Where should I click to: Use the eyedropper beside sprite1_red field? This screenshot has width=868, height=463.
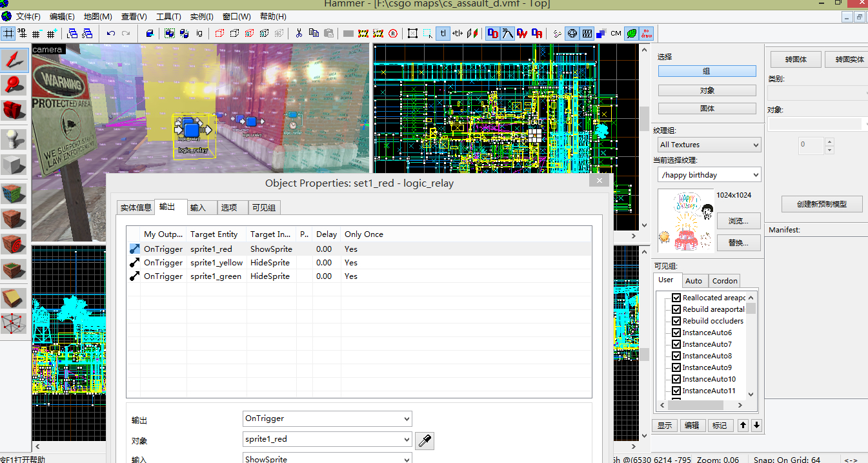(x=424, y=440)
